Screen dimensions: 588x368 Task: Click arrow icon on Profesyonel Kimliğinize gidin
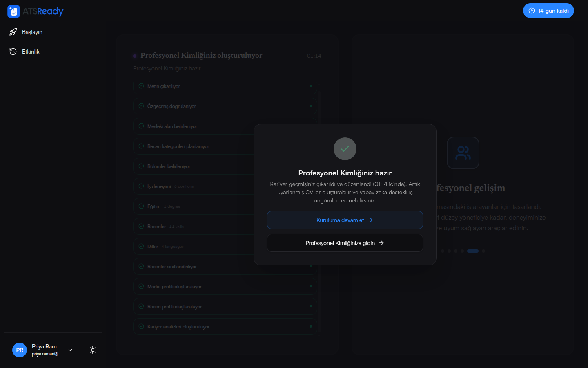point(381,243)
